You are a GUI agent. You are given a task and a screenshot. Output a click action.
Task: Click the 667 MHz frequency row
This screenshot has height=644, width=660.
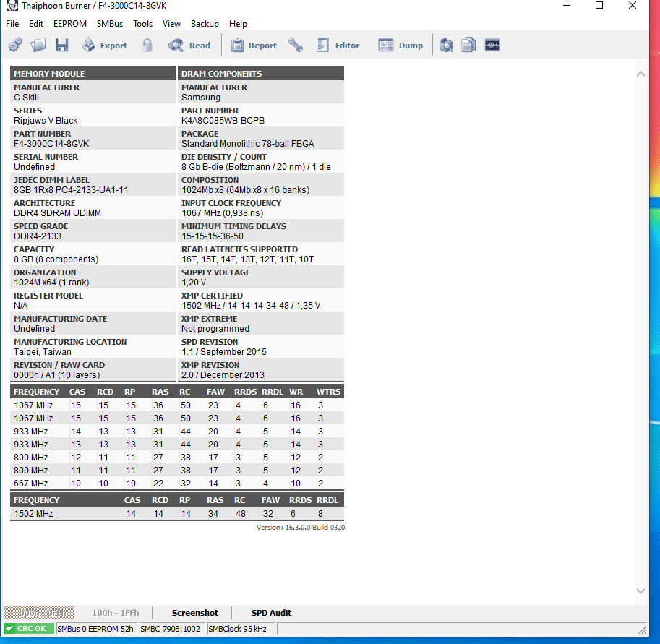coord(177,484)
